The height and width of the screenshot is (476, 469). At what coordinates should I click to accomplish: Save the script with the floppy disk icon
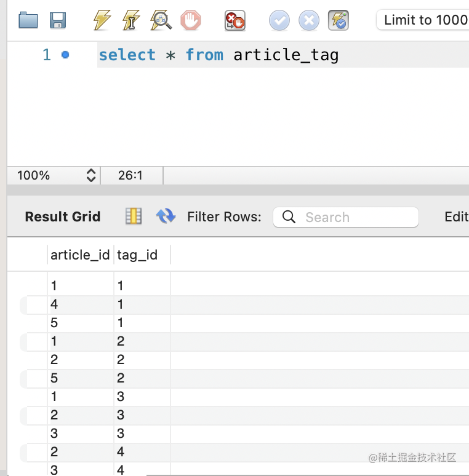[58, 20]
